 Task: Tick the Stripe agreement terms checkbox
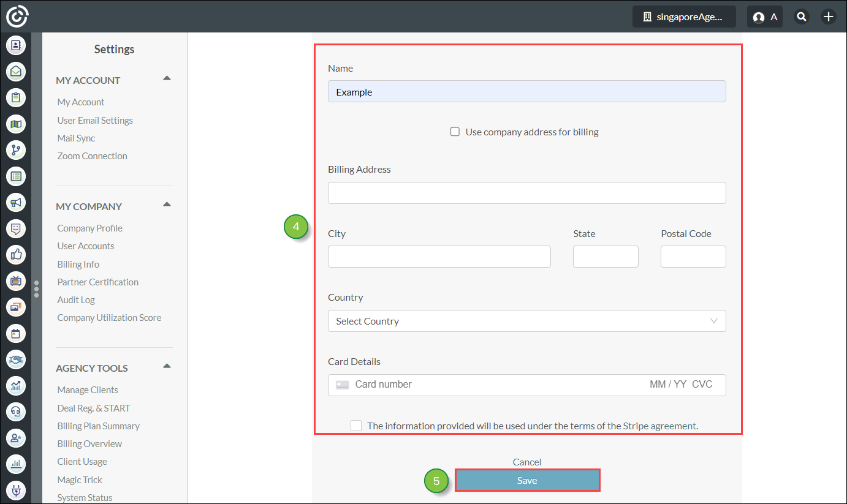[x=356, y=426]
